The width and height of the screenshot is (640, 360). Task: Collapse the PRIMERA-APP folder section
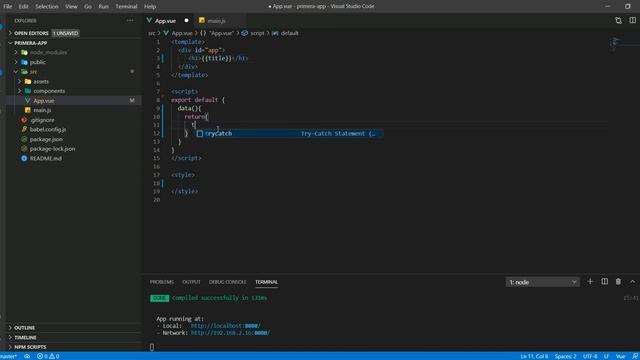(x=31, y=43)
